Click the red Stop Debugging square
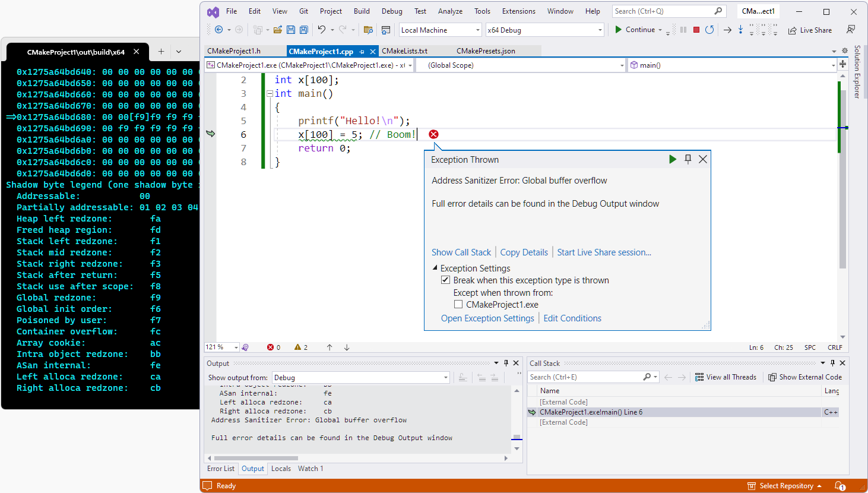Screen dimensions: 868x493 point(696,30)
